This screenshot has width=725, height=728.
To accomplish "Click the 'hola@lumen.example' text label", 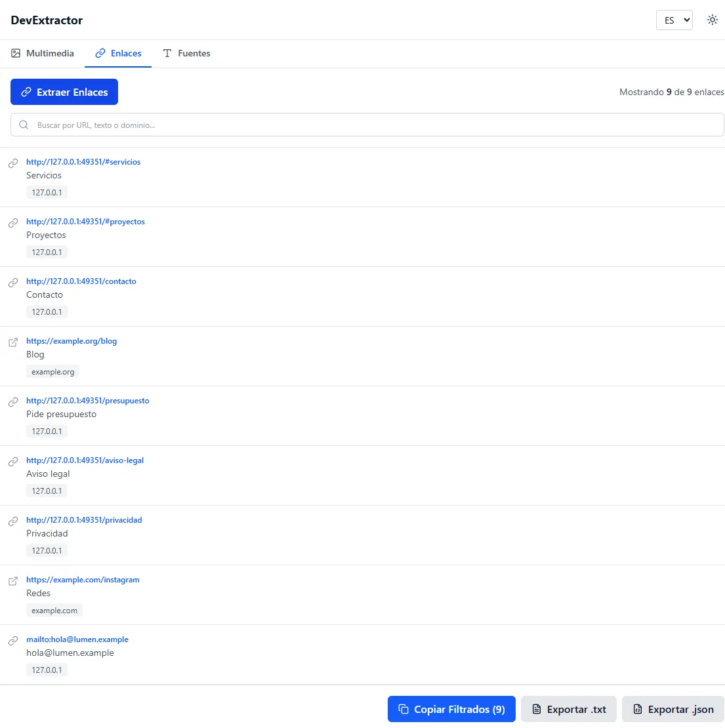I will (x=70, y=653).
